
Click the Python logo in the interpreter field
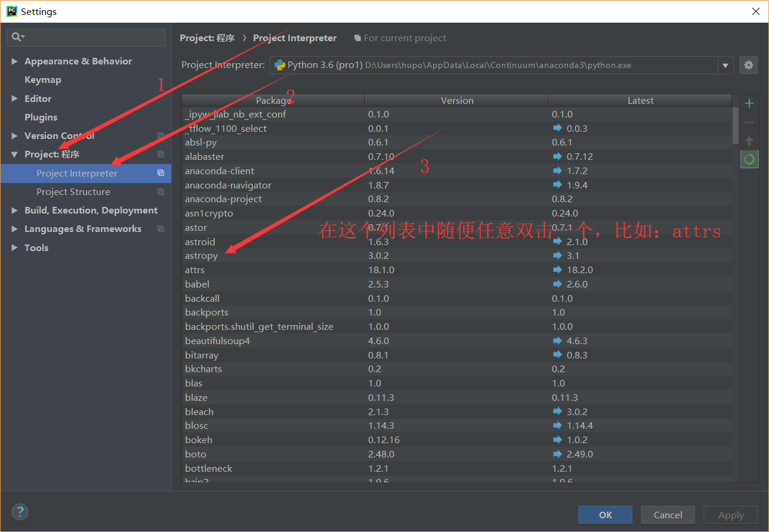[279, 65]
